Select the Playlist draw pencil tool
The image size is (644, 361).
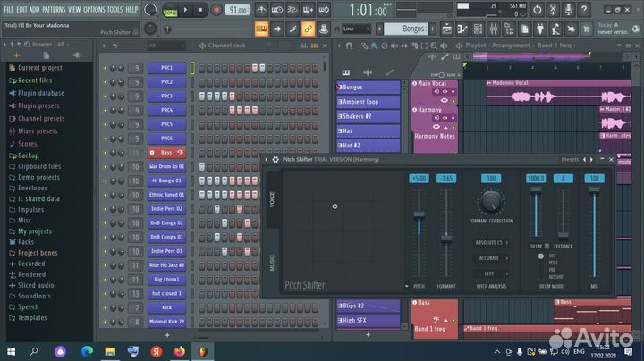364,46
